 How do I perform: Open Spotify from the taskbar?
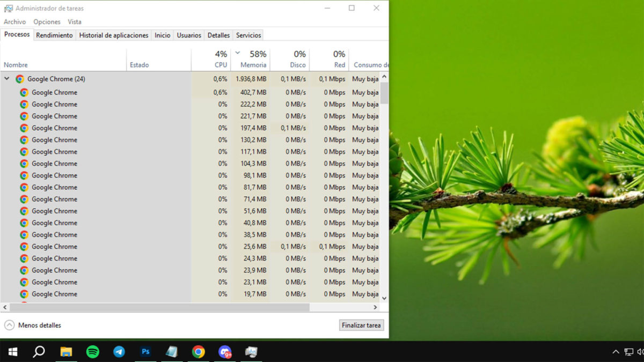tap(93, 352)
